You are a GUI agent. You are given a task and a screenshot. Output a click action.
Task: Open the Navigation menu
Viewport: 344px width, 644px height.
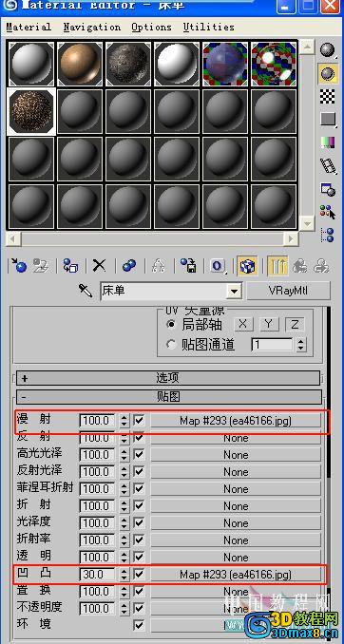(92, 28)
